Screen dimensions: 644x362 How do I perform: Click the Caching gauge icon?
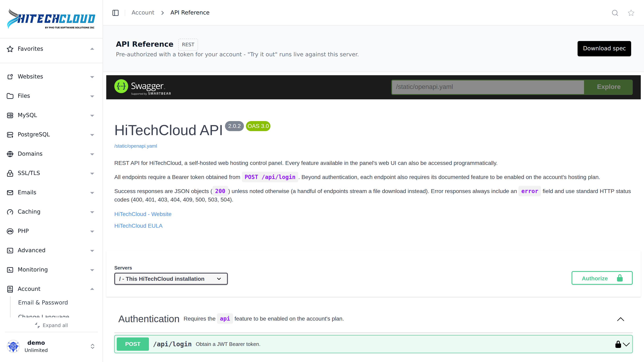pyautogui.click(x=10, y=212)
